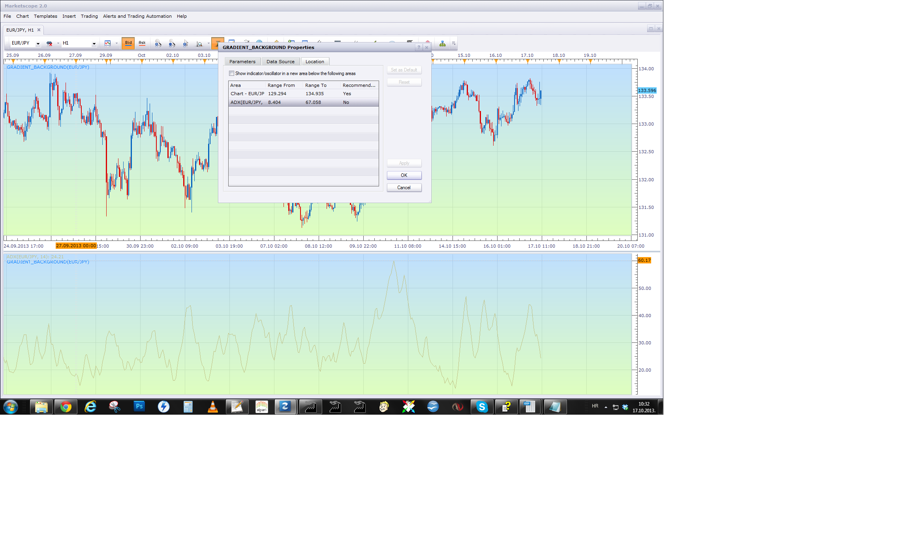This screenshot has width=924, height=560.
Task: Expand the EUR/JPY symbol dropdown
Action: pyautogui.click(x=38, y=43)
